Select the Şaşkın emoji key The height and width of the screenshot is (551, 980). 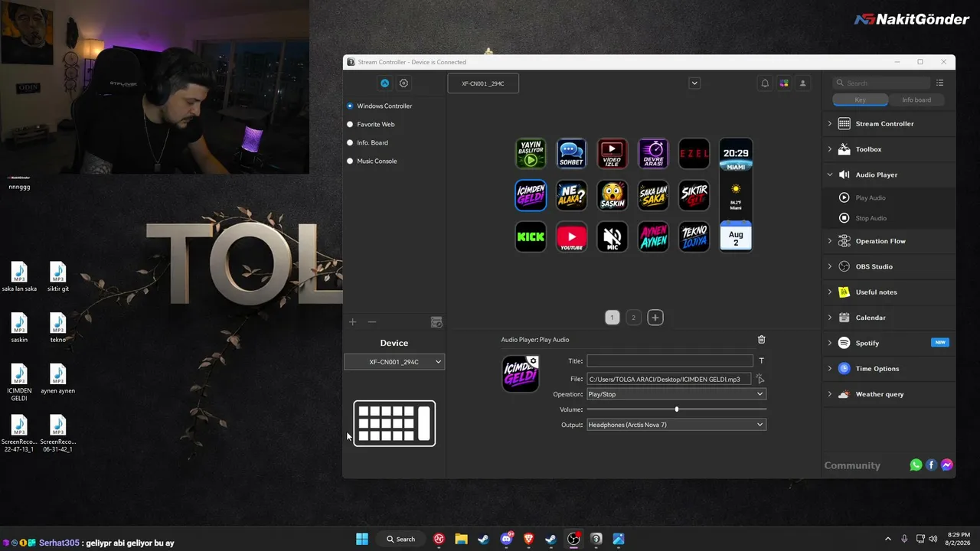[612, 195]
